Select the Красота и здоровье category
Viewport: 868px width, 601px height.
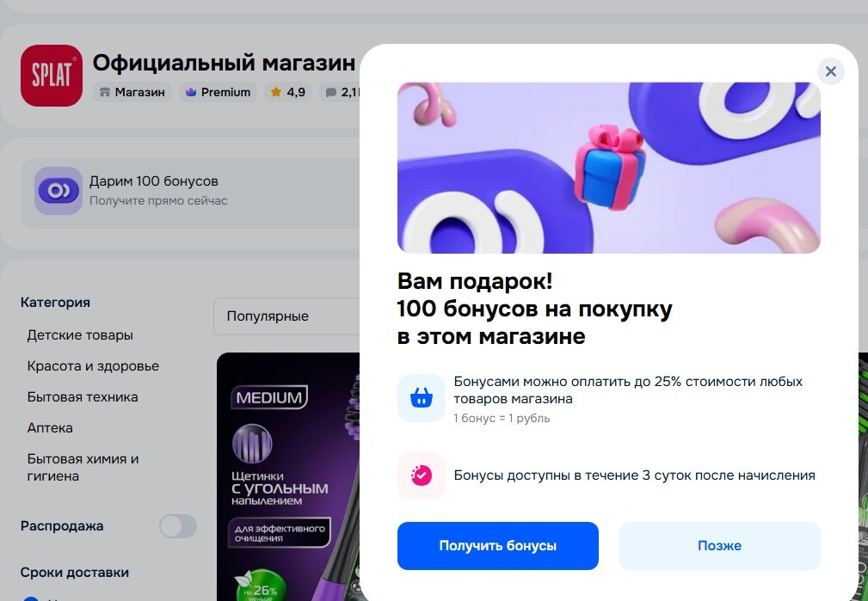click(93, 366)
